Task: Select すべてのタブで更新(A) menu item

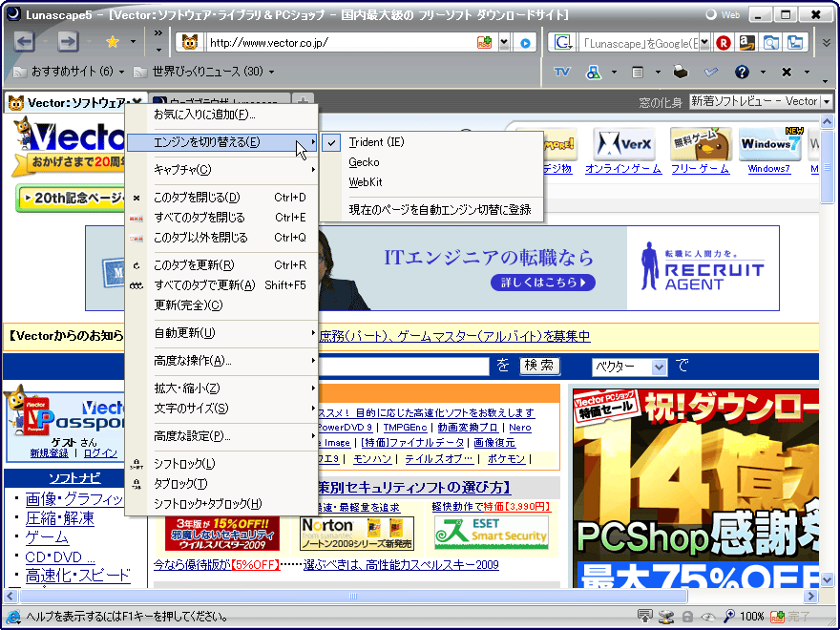Action: point(221,285)
